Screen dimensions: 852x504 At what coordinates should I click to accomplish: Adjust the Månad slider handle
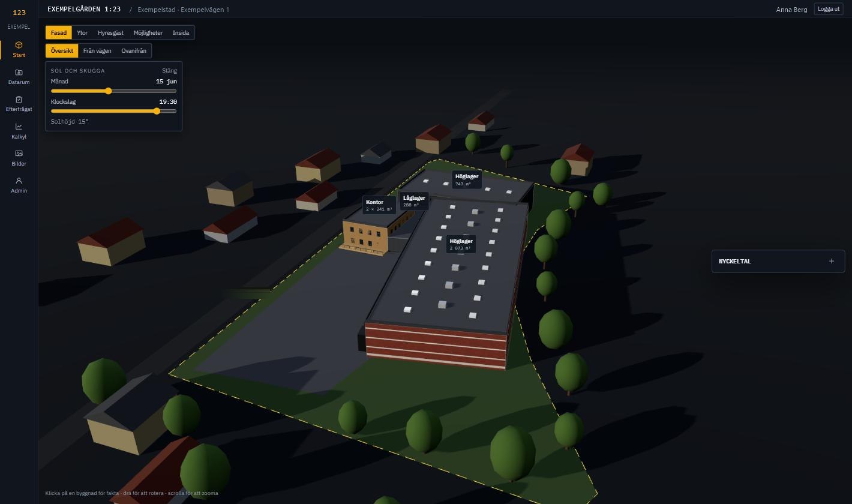[x=109, y=91]
